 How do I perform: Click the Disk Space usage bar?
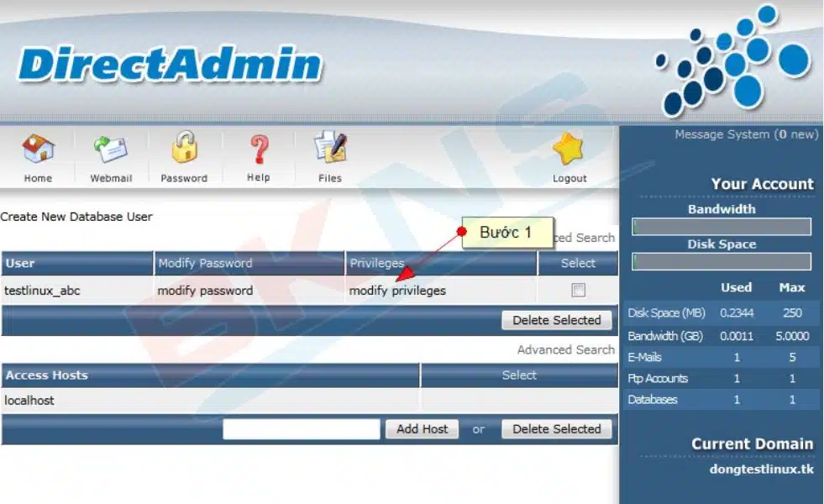pos(722,262)
